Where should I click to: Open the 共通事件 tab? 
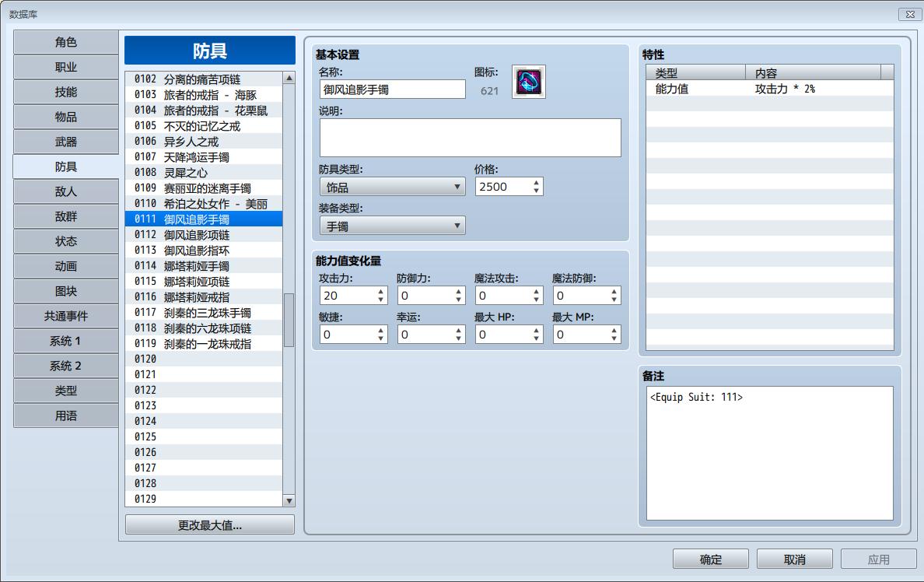pyautogui.click(x=66, y=316)
